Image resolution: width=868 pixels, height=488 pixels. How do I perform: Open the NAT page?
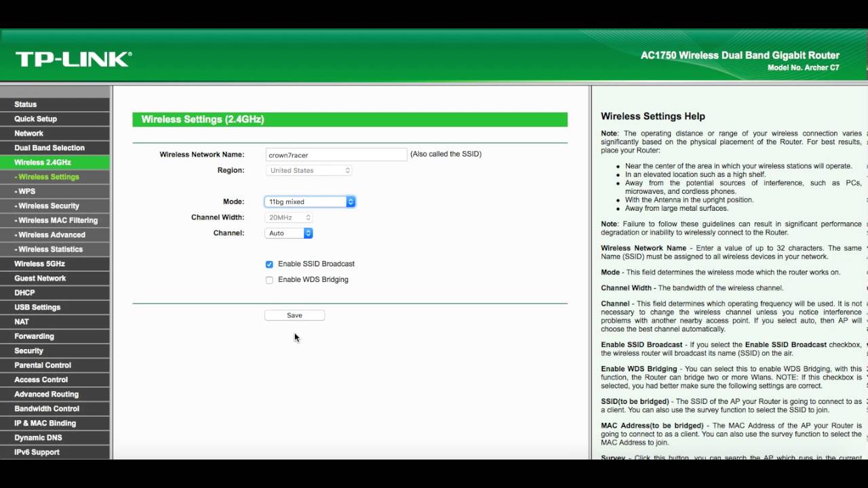pos(54,321)
